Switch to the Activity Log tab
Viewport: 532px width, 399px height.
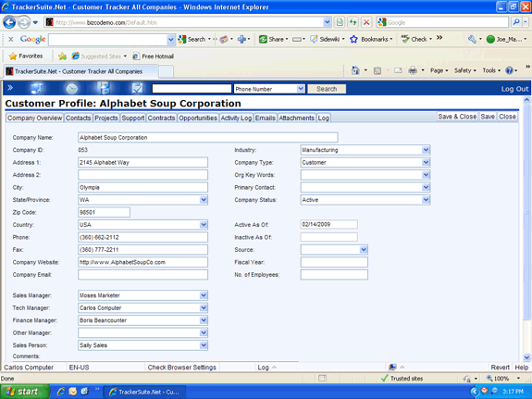[x=236, y=118]
